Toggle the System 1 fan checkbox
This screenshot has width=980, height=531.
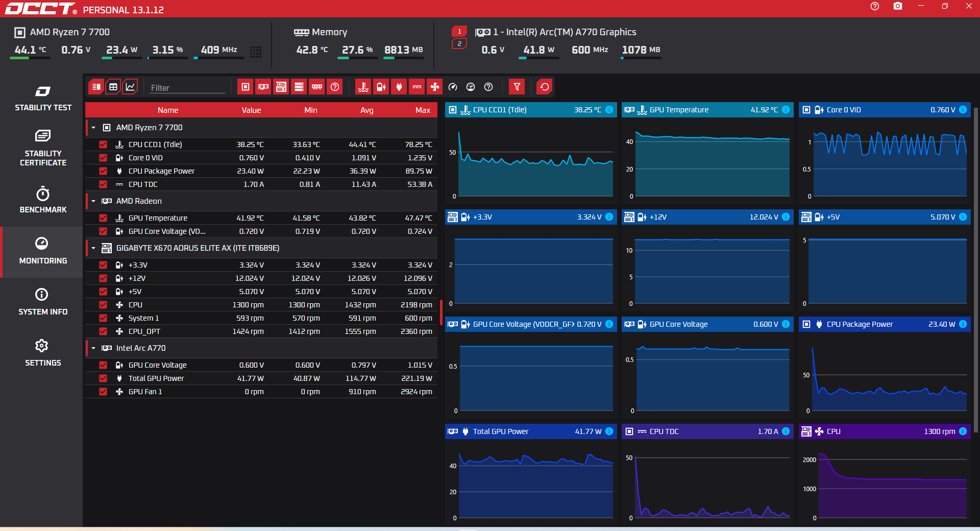coord(103,318)
